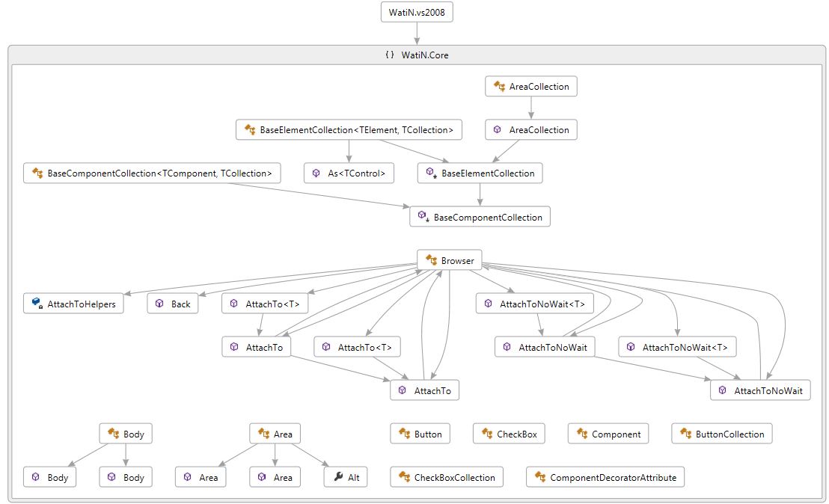Click the orange class icon of Body

tap(114, 433)
